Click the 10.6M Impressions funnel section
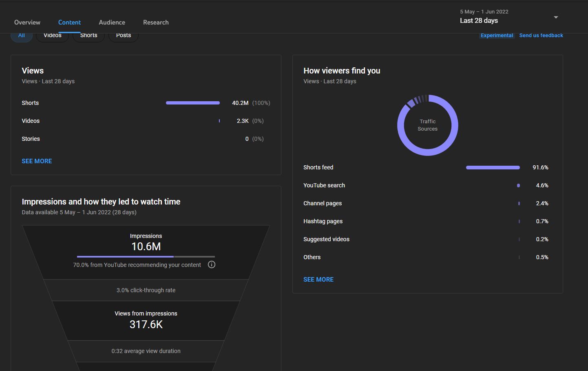Screen dimensions: 588x371 pos(146,252)
